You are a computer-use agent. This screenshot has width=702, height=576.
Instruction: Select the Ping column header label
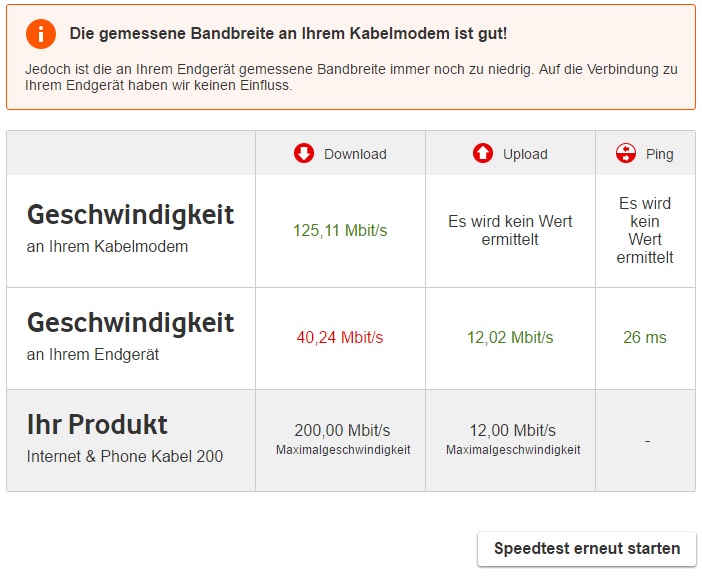click(x=659, y=154)
